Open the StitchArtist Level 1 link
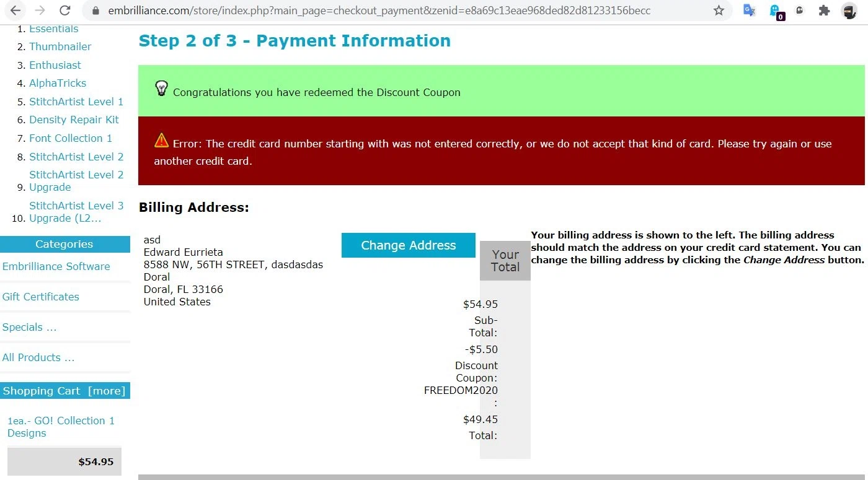 [x=76, y=102]
